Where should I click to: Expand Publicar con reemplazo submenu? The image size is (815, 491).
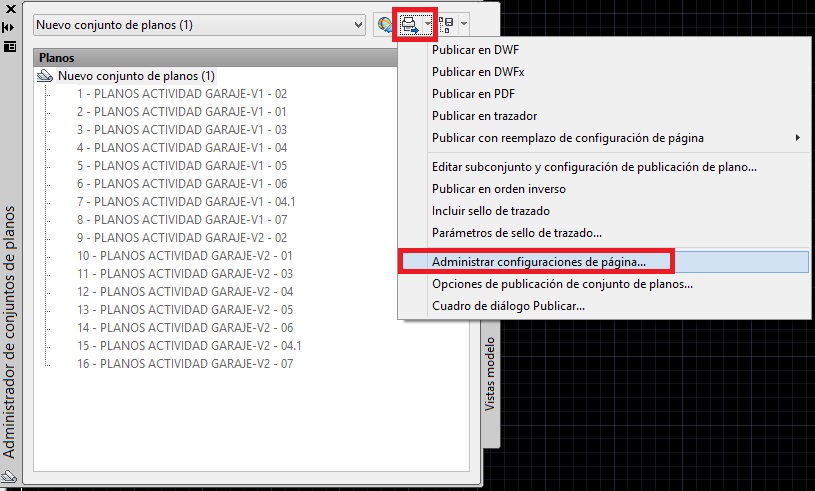click(x=796, y=137)
